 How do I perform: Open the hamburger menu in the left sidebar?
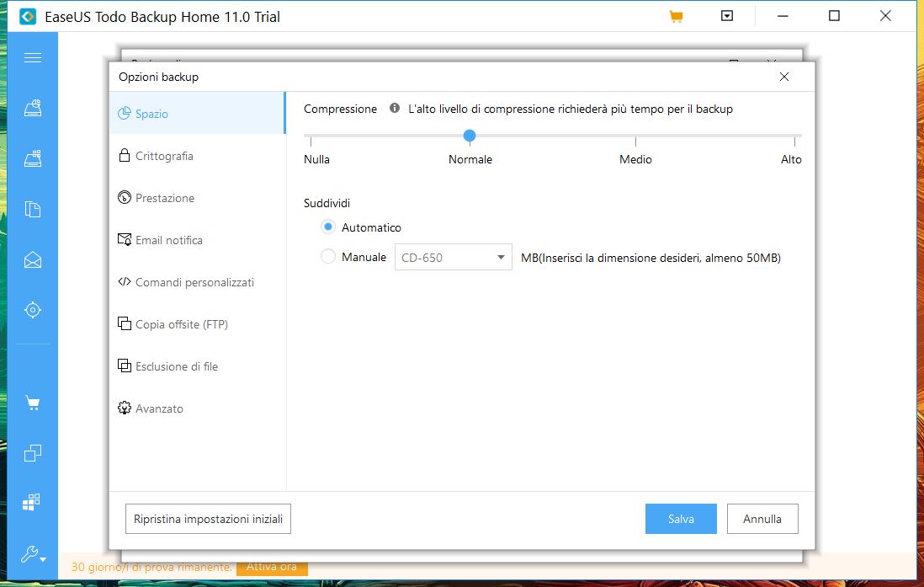[x=33, y=57]
